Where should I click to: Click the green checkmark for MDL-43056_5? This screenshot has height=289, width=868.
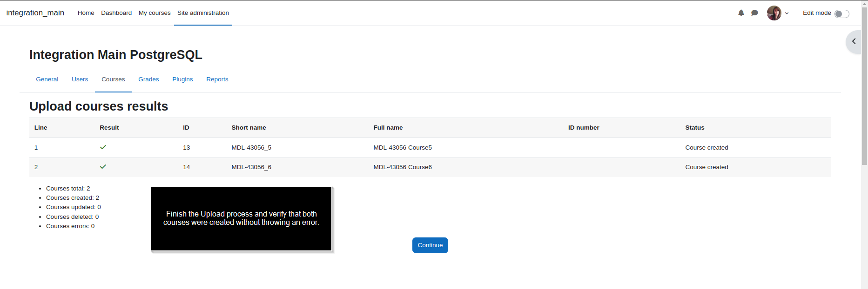point(103,147)
